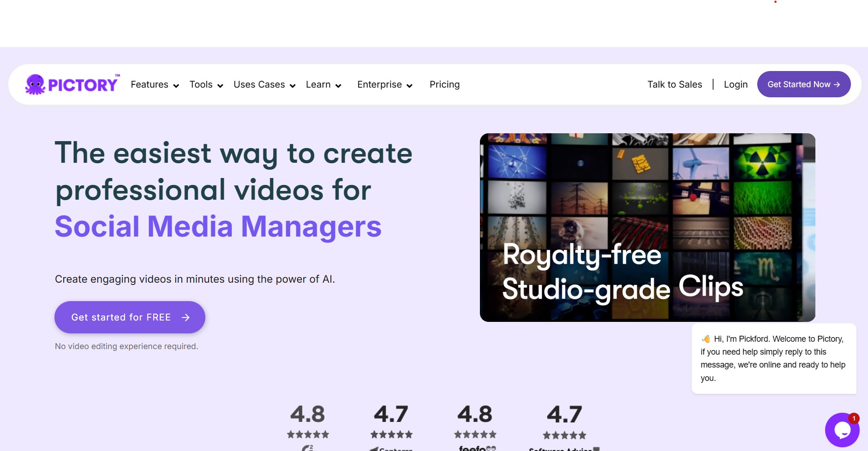Screen dimensions: 868x451
Task: Open the Enterprise dropdown menu
Action: [x=385, y=85]
